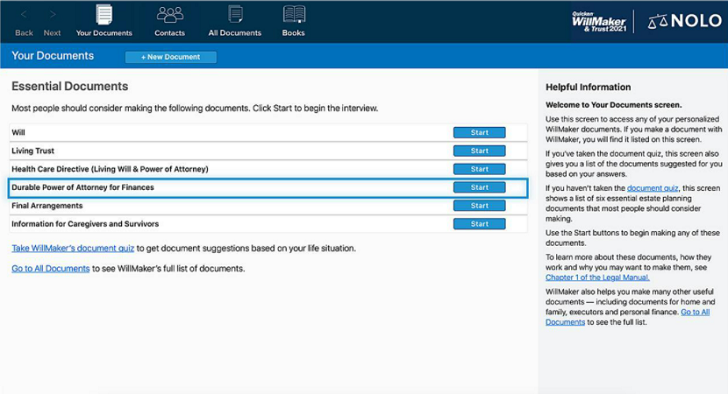Viewport: 728px width, 394px height.
Task: Follow the Go to All Documents link below list
Action: click(51, 269)
